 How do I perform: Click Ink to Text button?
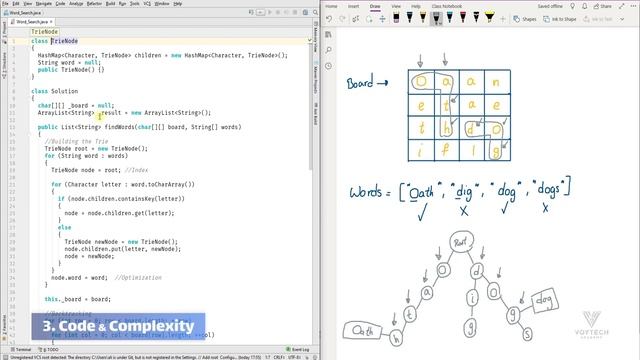[598, 19]
